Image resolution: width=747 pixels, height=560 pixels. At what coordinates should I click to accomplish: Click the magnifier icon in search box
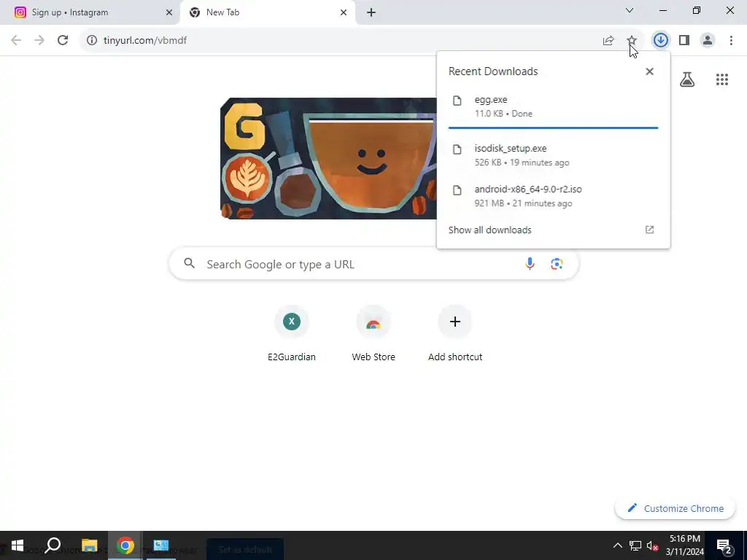tap(189, 263)
